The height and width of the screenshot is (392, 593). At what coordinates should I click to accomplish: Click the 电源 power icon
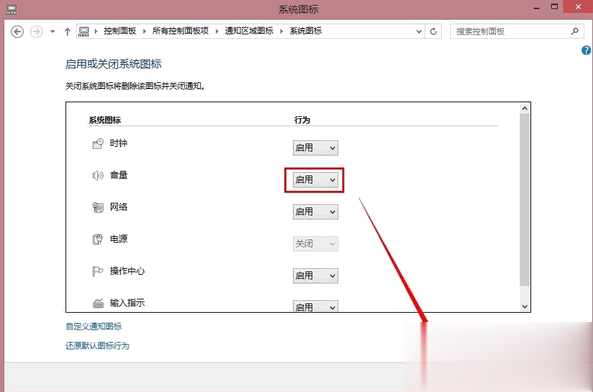pyautogui.click(x=98, y=239)
